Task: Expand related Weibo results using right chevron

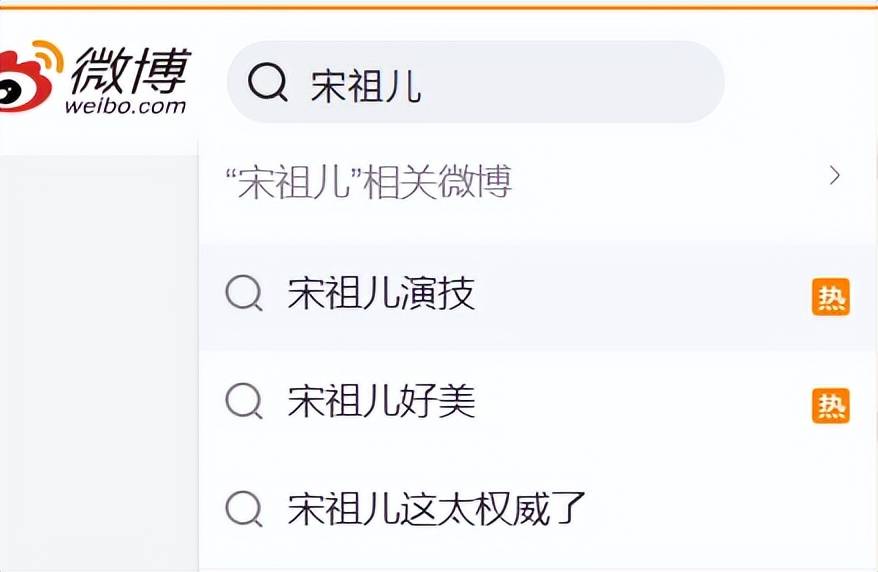Action: tap(835, 177)
